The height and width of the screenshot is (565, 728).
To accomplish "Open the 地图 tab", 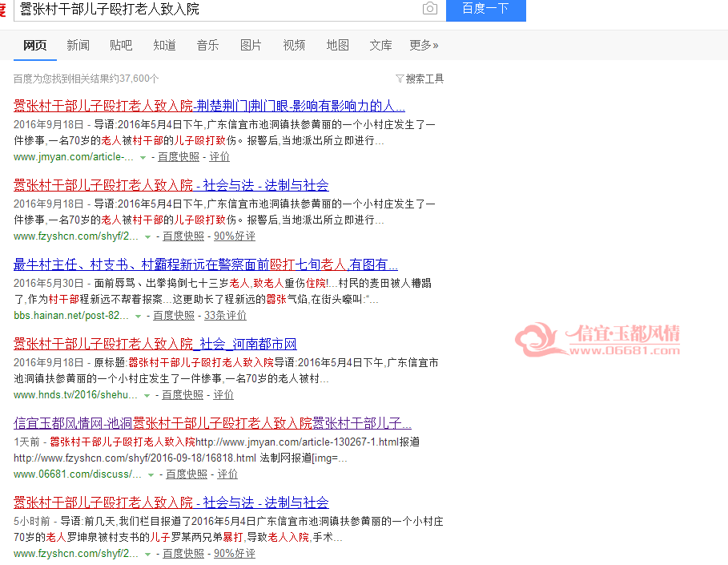I will pos(337,45).
